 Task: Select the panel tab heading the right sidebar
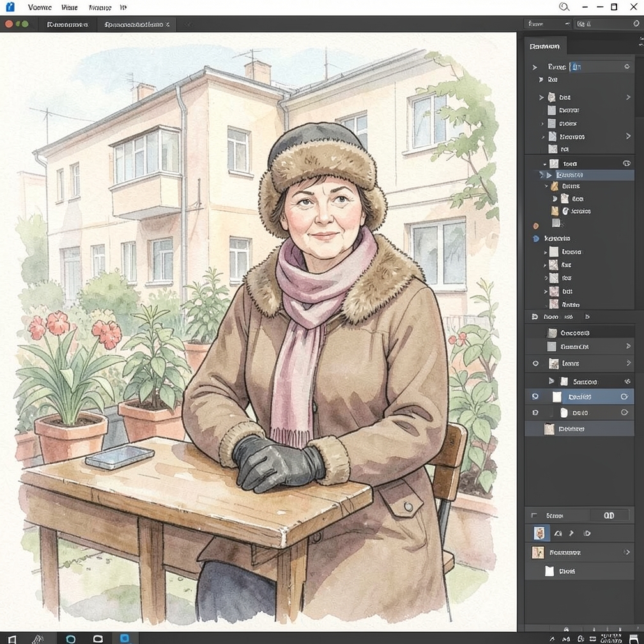[x=544, y=47]
